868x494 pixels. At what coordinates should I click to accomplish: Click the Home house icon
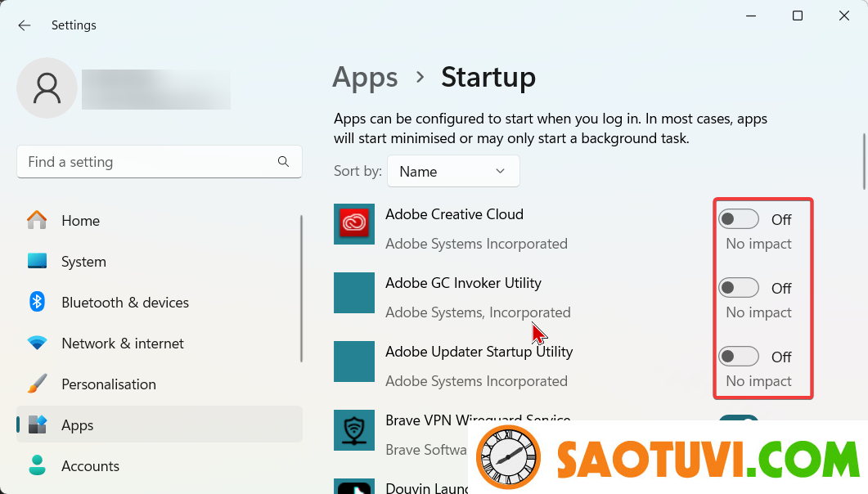coord(37,220)
